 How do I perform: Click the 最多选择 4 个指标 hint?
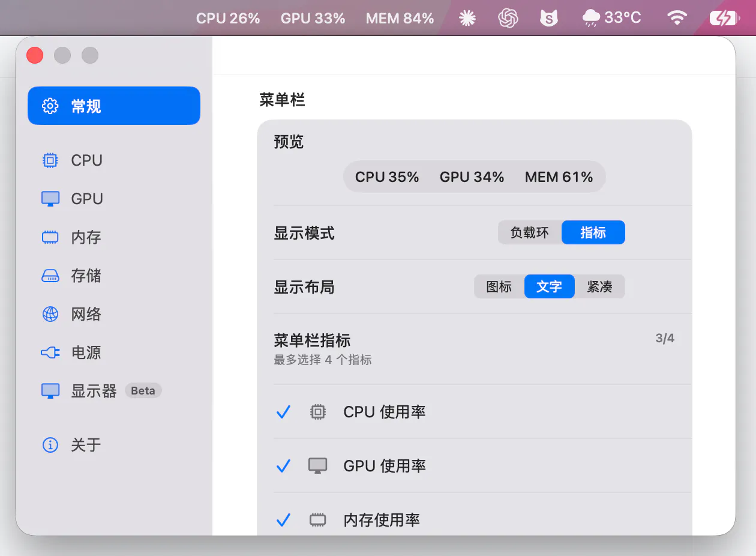point(323,360)
